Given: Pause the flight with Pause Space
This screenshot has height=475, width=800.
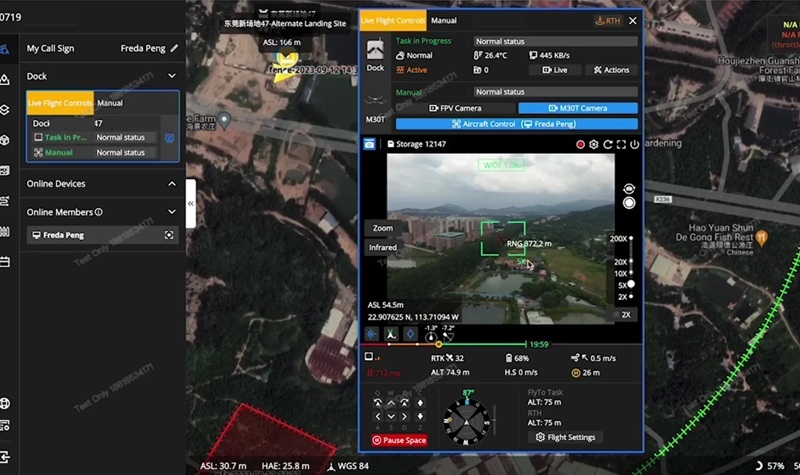Looking at the screenshot, I should tap(399, 440).
